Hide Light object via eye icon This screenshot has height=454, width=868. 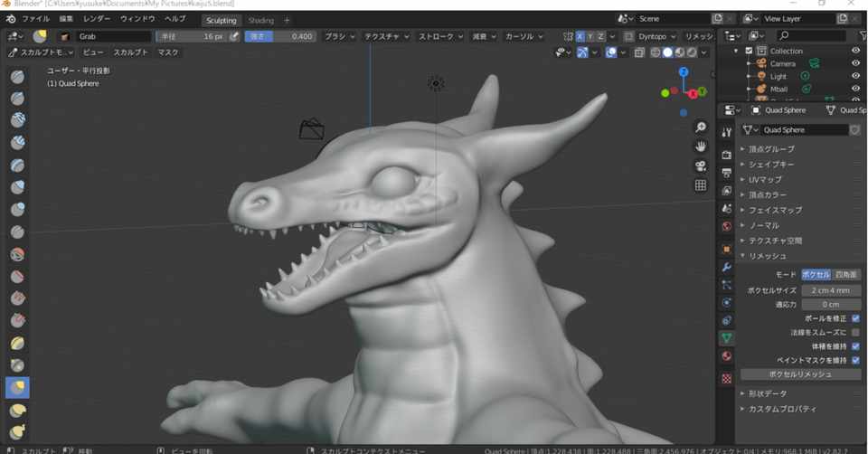click(x=856, y=76)
